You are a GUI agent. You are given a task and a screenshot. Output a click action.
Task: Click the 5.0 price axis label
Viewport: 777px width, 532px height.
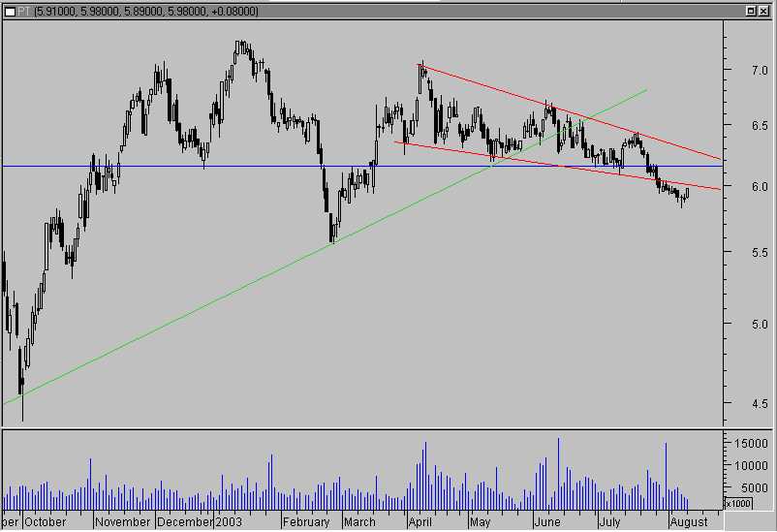(x=760, y=325)
